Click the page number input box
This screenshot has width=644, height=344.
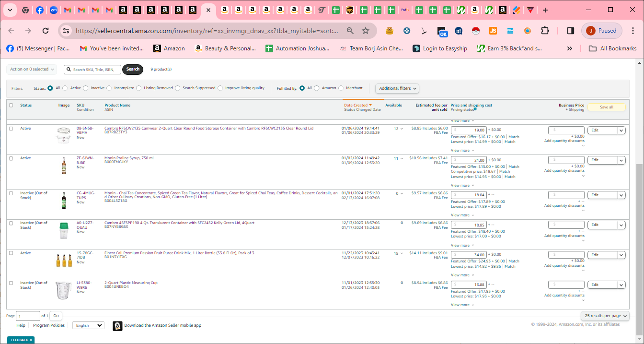pos(28,316)
